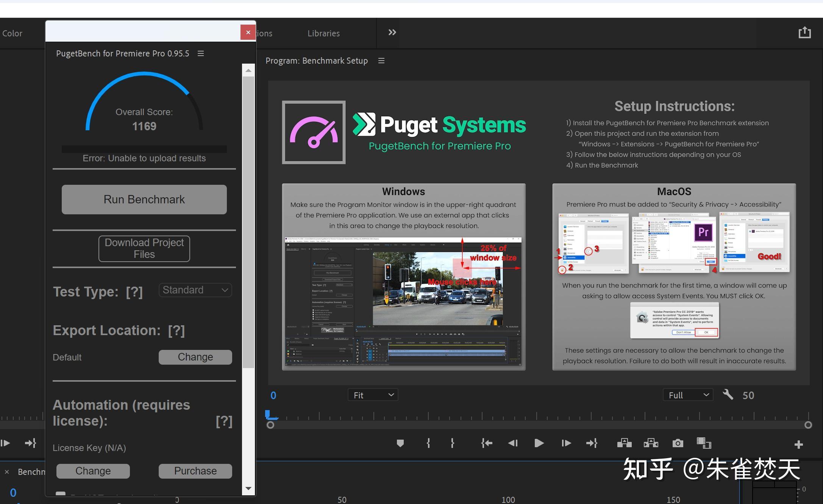Viewport: 823px width, 504px height.
Task: Expand the workspace overflow chevrons
Action: tap(392, 33)
